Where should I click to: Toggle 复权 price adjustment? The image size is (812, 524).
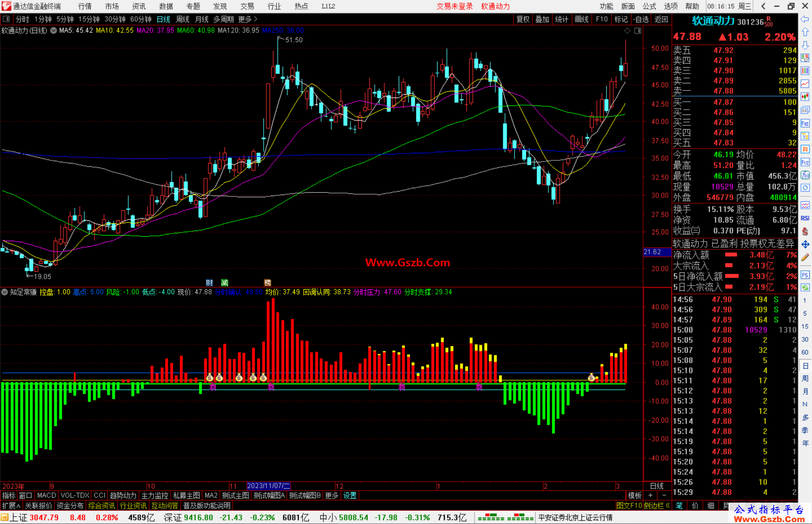[x=523, y=19]
